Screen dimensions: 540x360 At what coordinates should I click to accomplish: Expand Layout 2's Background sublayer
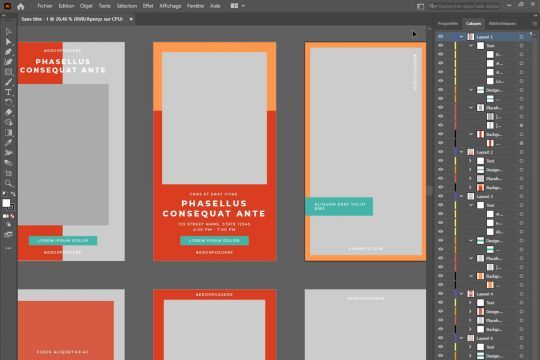coord(470,187)
